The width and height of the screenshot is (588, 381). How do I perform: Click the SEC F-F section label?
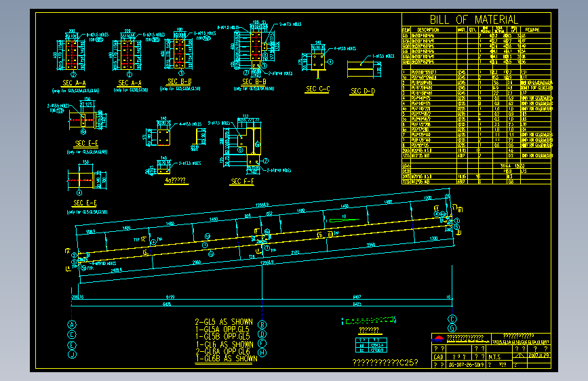[242, 181]
